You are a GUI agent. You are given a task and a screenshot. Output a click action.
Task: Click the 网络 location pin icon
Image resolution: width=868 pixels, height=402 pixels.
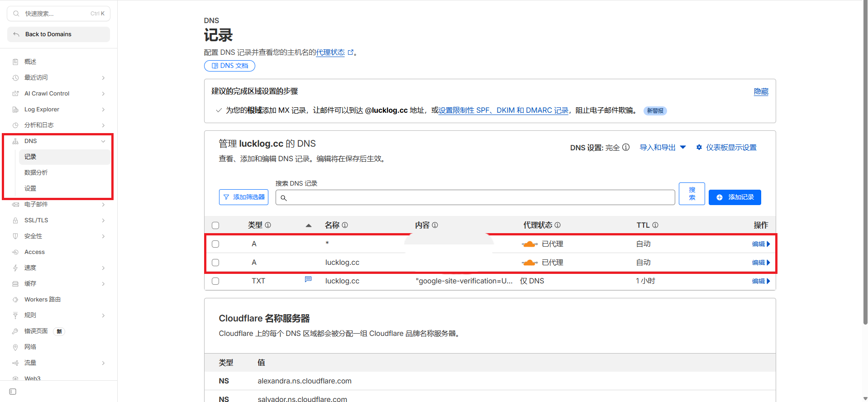tap(15, 347)
